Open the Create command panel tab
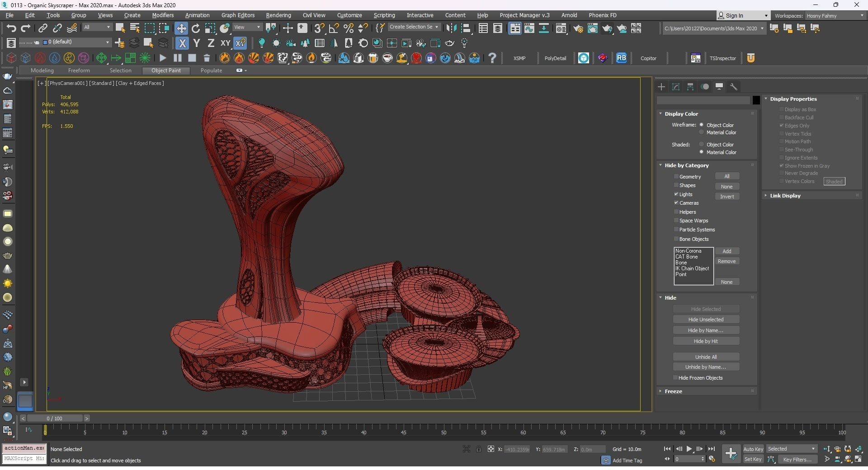Image resolution: width=868 pixels, height=470 pixels. (661, 87)
